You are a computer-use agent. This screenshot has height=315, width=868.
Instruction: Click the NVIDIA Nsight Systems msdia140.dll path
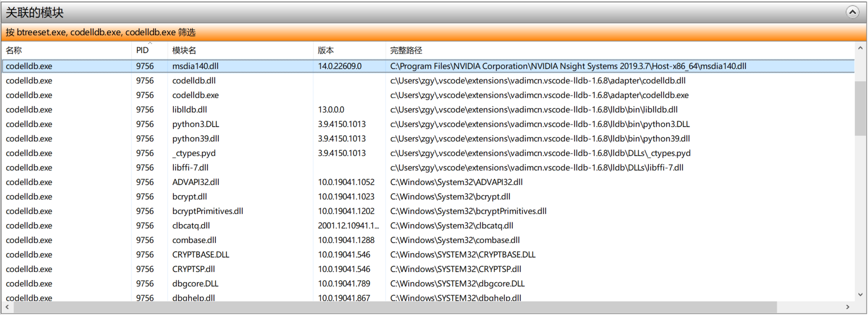click(568, 66)
